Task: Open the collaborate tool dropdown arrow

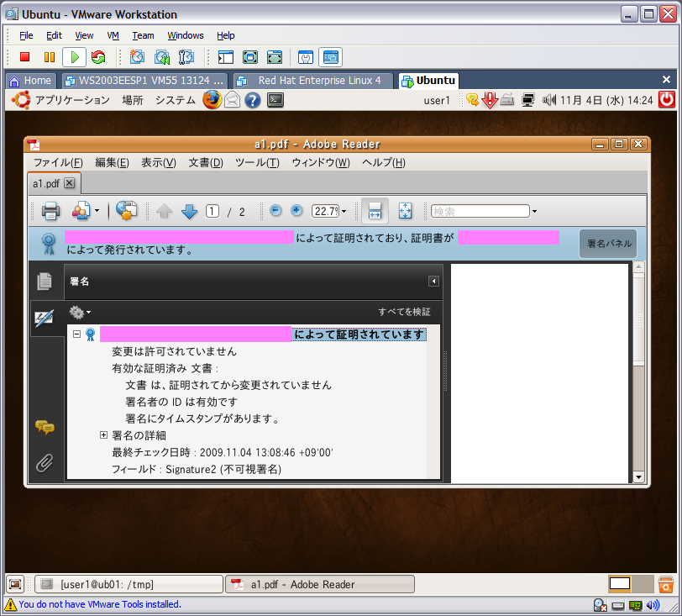Action: point(97,211)
